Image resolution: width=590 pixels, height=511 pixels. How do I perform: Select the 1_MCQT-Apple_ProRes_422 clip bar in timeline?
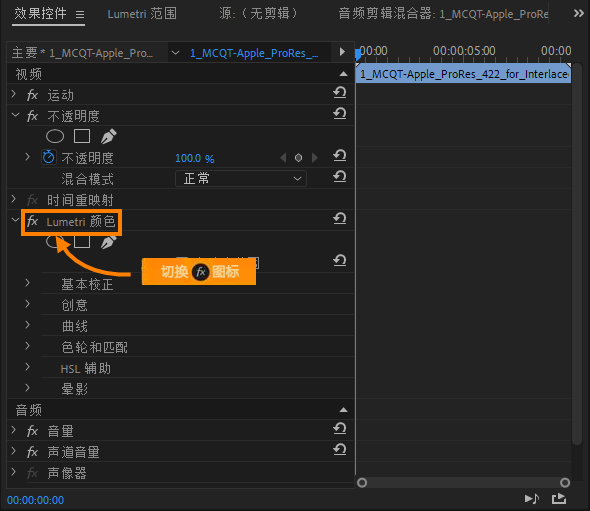(x=463, y=74)
